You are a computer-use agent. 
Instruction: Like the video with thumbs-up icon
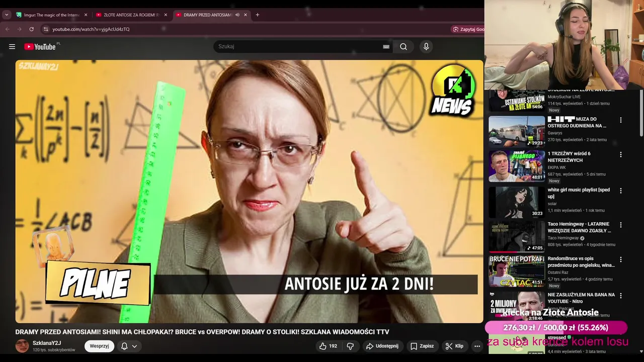pyautogui.click(x=328, y=346)
